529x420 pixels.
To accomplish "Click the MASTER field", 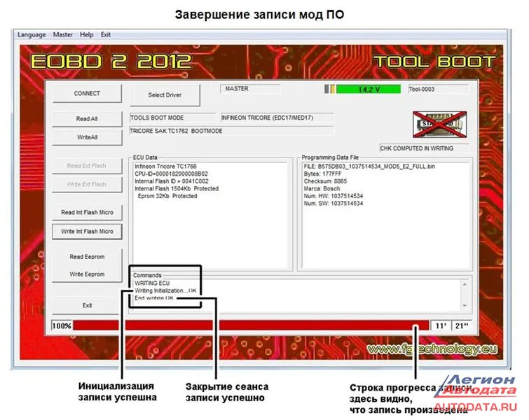I will [x=250, y=89].
